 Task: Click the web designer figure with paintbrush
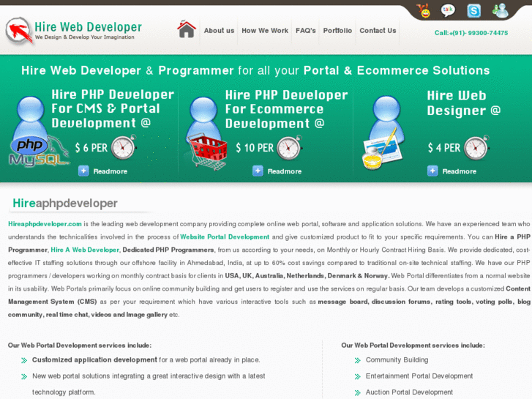[x=383, y=133]
